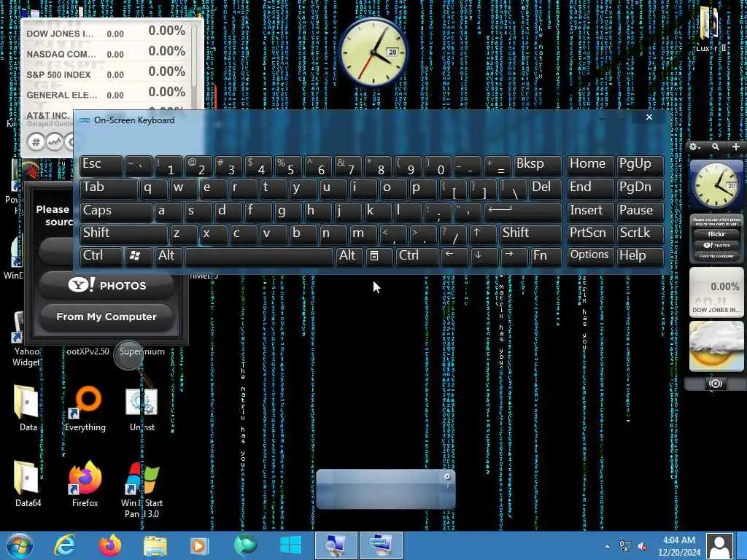Select S&P 500 INDEX row
This screenshot has height=560, width=747.
pos(106,74)
